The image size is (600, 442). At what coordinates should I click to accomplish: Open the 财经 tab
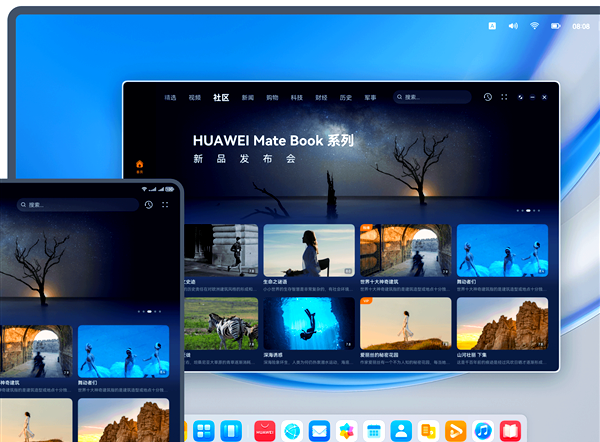pos(321,98)
